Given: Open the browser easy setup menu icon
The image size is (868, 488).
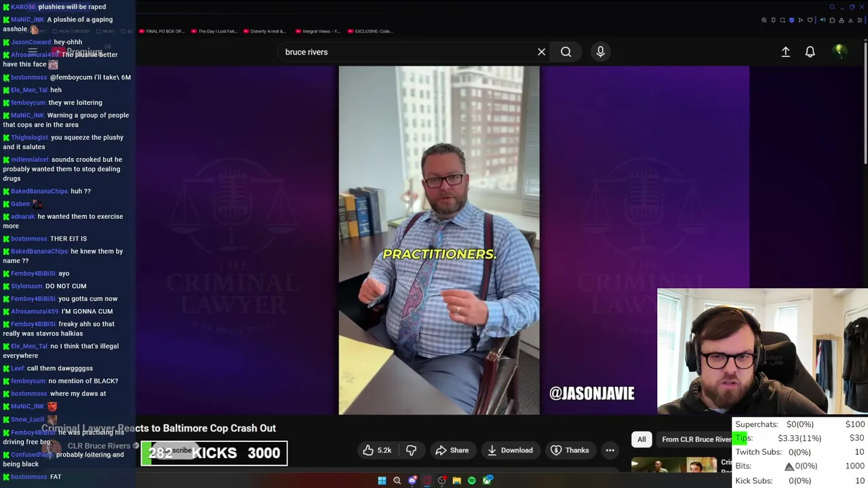Looking at the screenshot, I should pos(860,20).
